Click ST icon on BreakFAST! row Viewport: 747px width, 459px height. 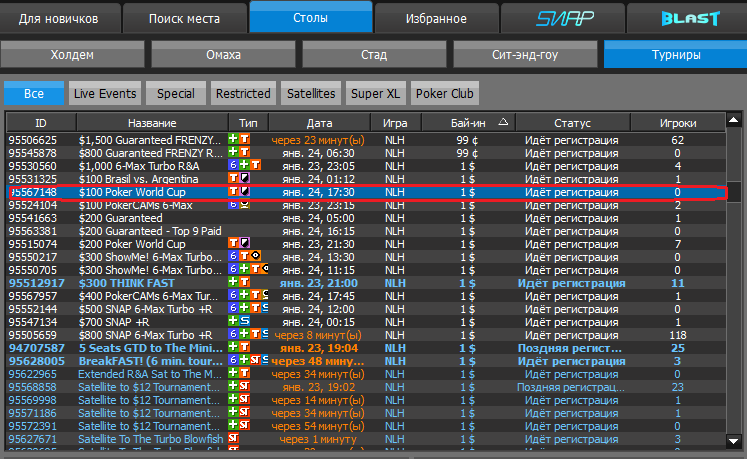tap(256, 359)
